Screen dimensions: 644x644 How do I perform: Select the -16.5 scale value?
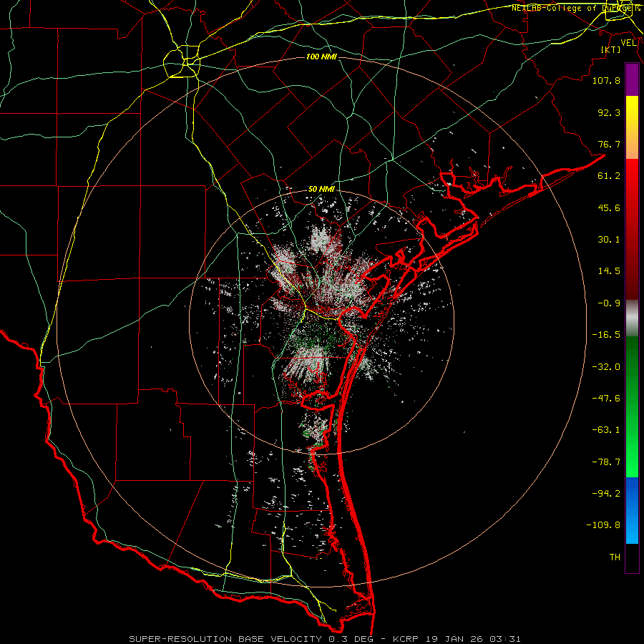[x=606, y=335]
